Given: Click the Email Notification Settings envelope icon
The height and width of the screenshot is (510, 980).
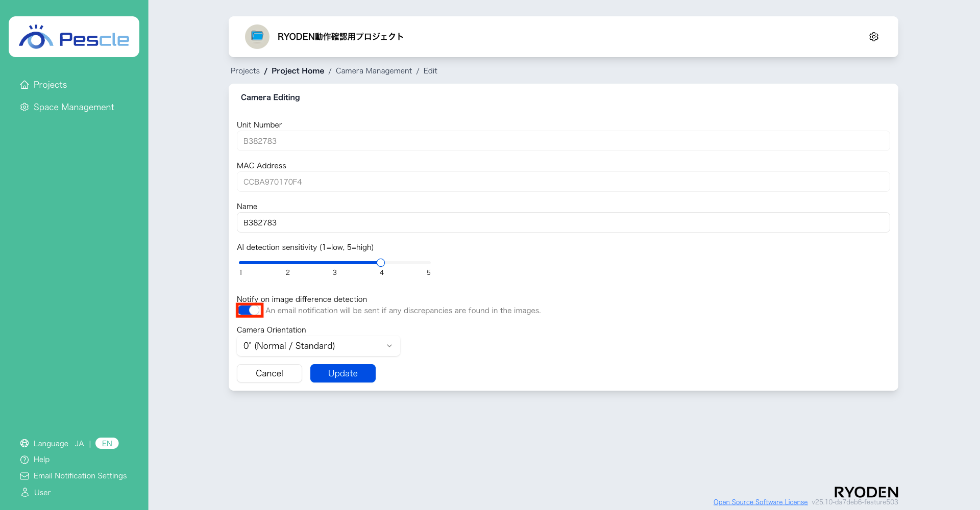Looking at the screenshot, I should (x=24, y=475).
